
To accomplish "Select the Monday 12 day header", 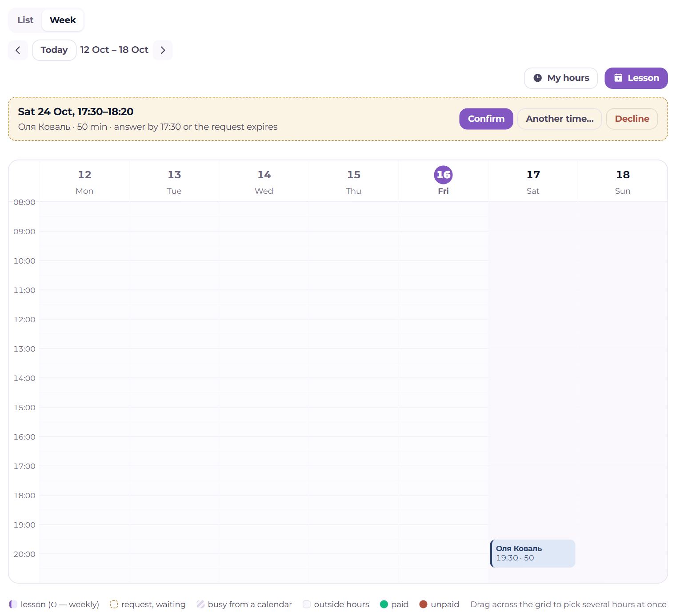I will pos(84,182).
